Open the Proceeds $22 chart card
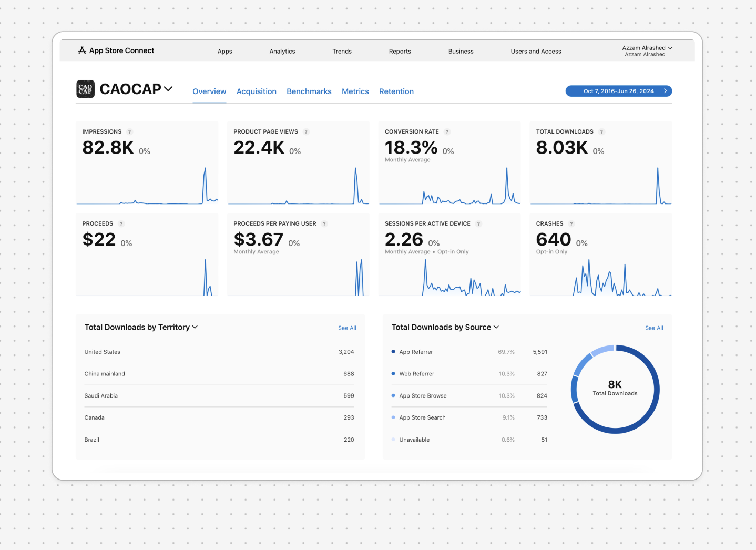The width and height of the screenshot is (756, 550). coord(147,255)
